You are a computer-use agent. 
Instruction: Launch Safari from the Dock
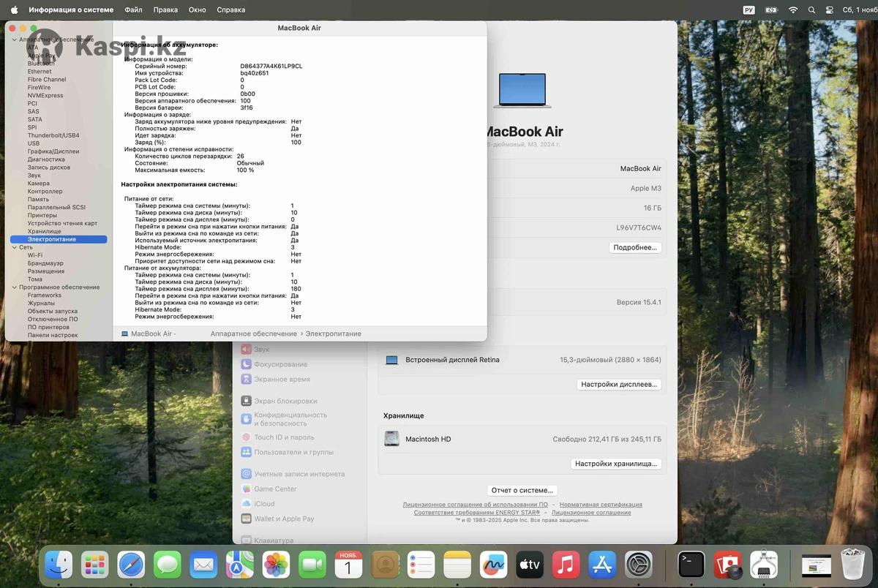tap(132, 565)
